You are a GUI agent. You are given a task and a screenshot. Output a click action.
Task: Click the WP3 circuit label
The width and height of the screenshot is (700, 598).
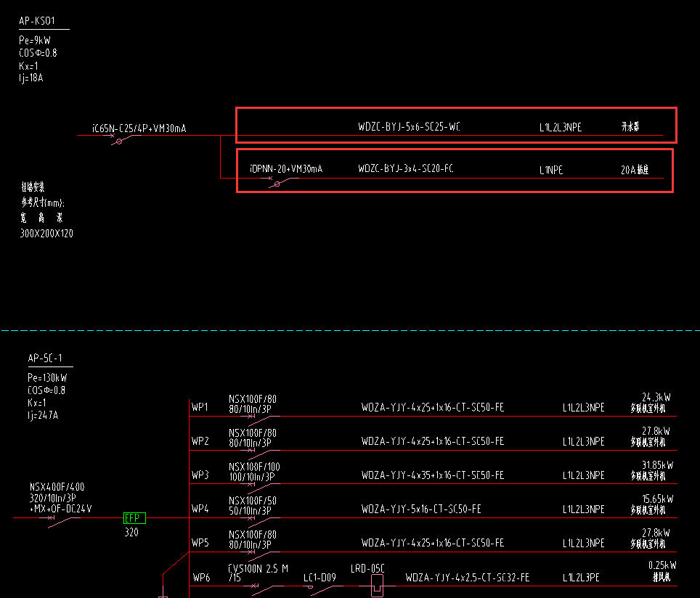pyautogui.click(x=200, y=475)
